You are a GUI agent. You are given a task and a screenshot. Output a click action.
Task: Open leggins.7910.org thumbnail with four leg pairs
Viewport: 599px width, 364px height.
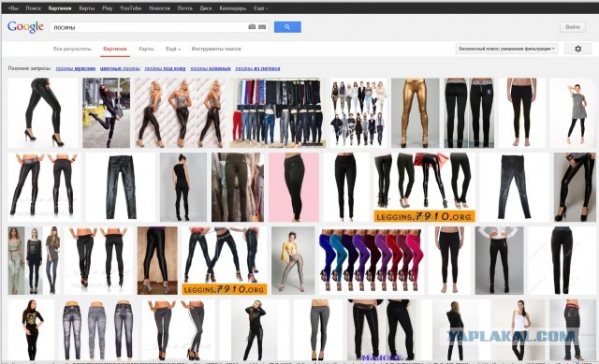(424, 187)
